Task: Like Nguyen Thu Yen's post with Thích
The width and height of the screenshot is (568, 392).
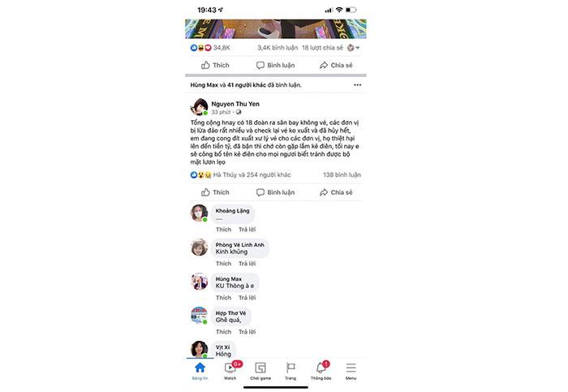Action: click(x=215, y=192)
